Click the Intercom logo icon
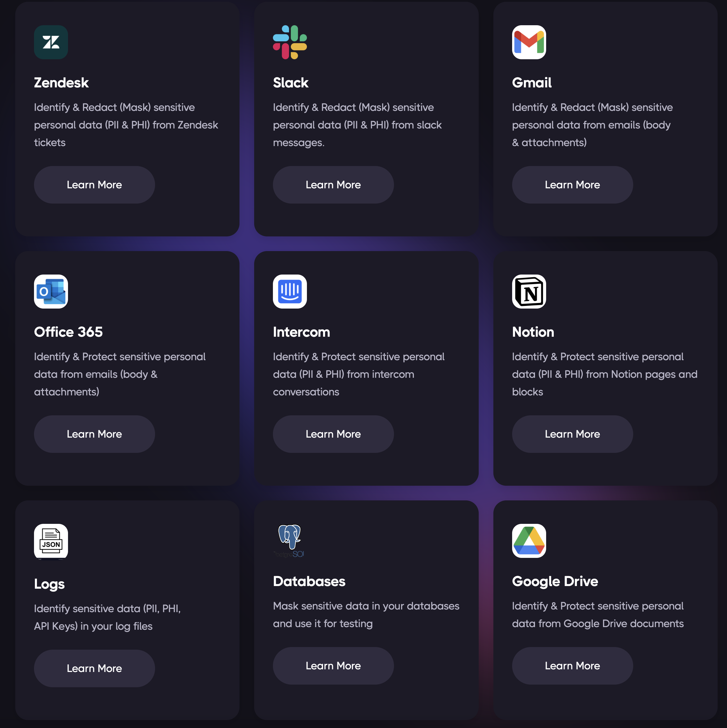The height and width of the screenshot is (728, 727). point(290,291)
